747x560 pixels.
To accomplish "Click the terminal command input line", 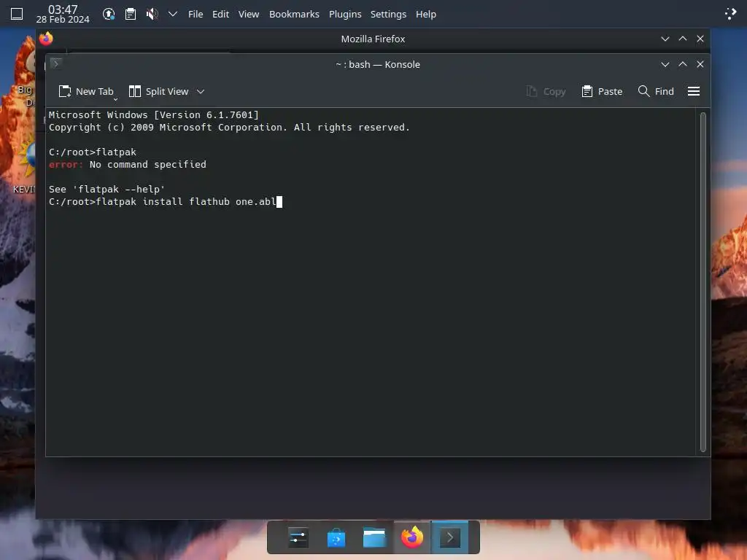I will 166,202.
